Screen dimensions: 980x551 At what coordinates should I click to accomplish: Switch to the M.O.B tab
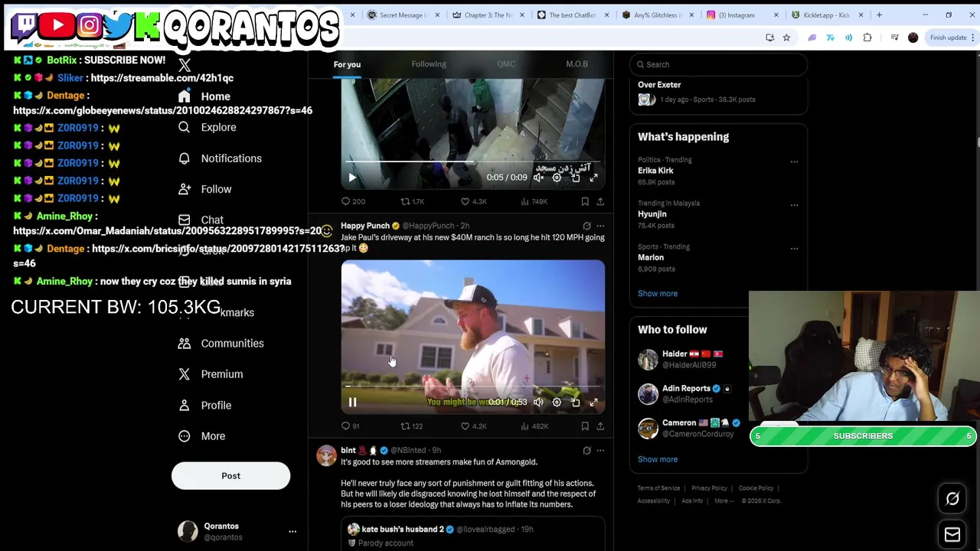pyautogui.click(x=577, y=64)
